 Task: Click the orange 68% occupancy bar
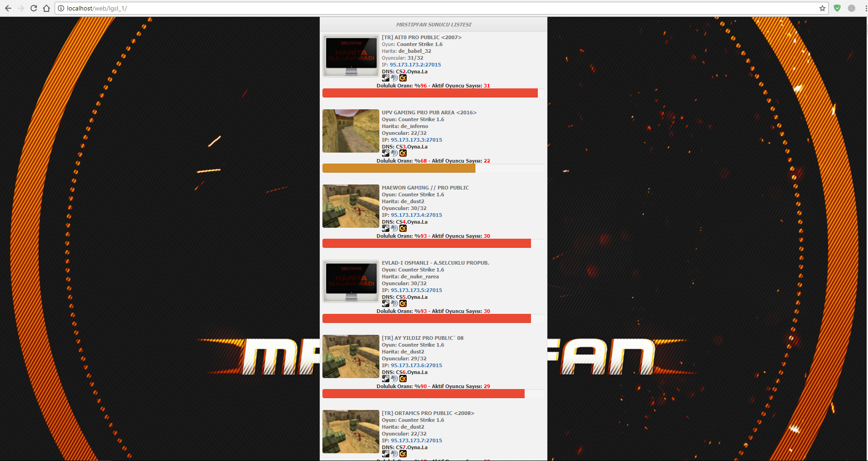click(399, 168)
